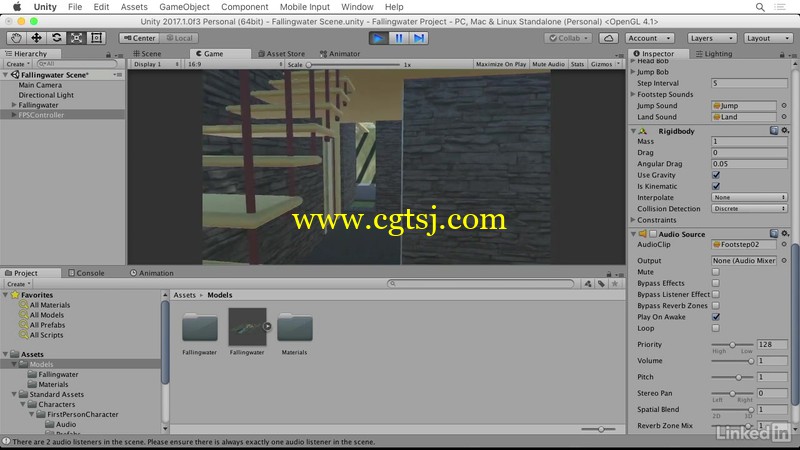The height and width of the screenshot is (450, 800).
Task: Uncheck Play On Awake checkbox
Action: (x=716, y=317)
